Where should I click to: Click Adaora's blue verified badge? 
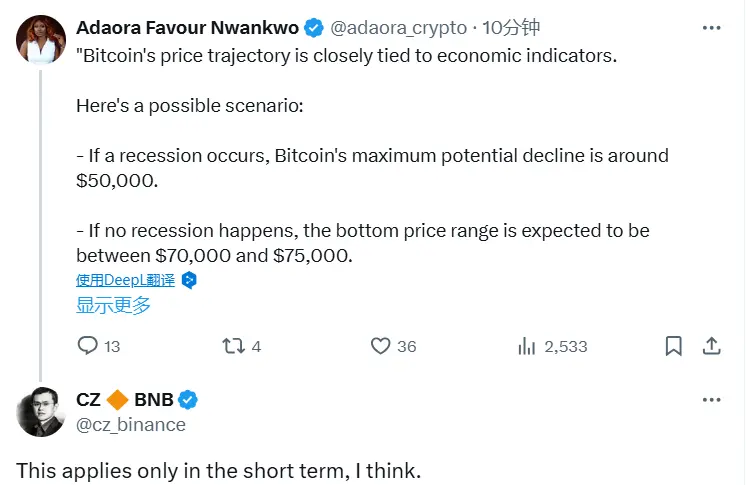click(312, 27)
